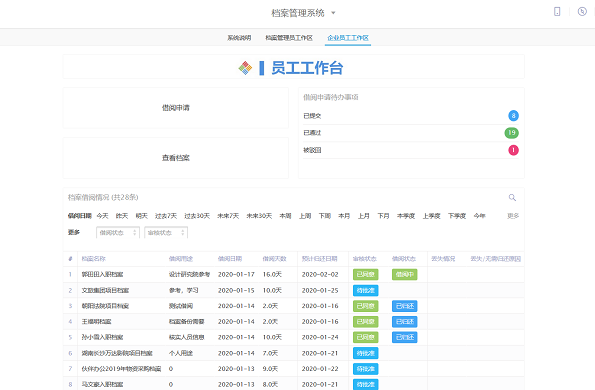Select the 企业员工工作区 tab
Screen dimensions: 595x390
coord(348,38)
